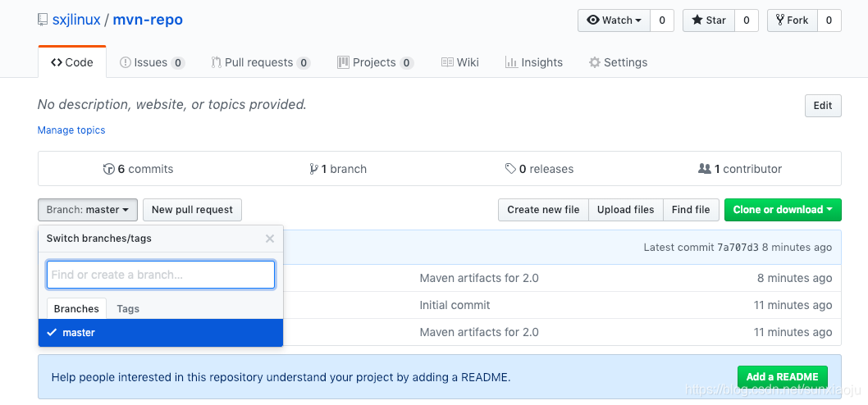The width and height of the screenshot is (868, 405).
Task: Fork the repository using the Fork button
Action: tap(793, 20)
